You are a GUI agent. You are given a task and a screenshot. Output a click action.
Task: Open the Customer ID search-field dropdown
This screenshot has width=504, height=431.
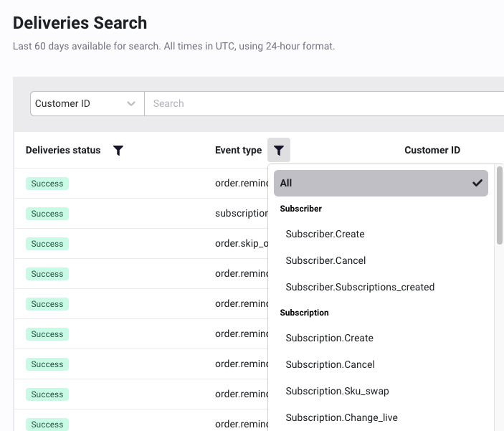click(x=87, y=103)
